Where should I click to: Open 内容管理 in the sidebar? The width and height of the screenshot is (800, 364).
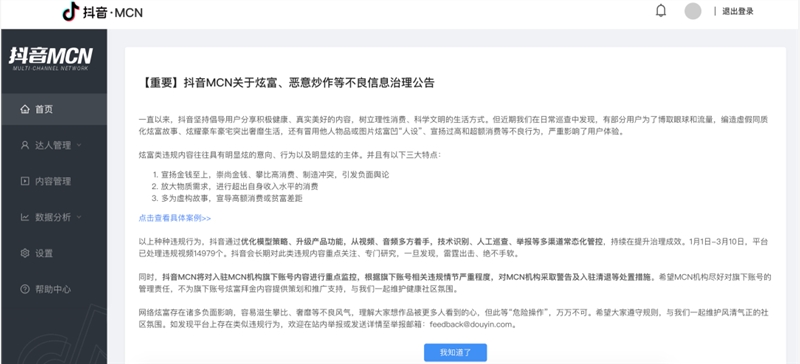[x=54, y=181]
